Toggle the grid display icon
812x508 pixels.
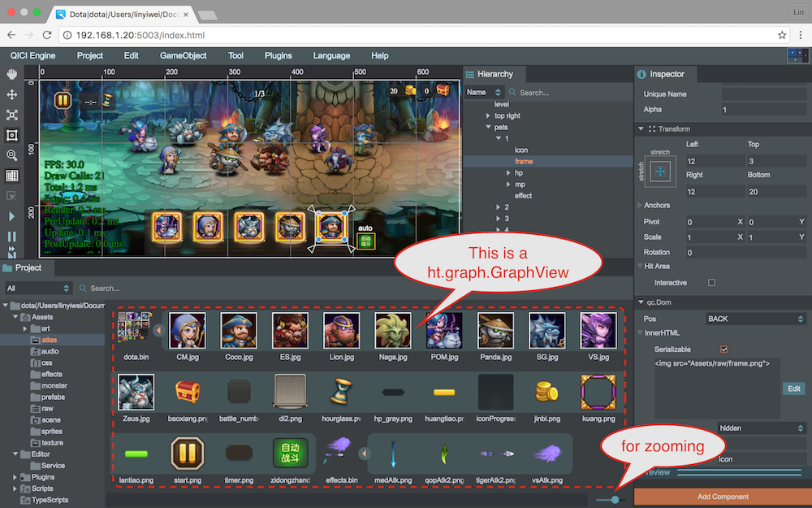(11, 176)
